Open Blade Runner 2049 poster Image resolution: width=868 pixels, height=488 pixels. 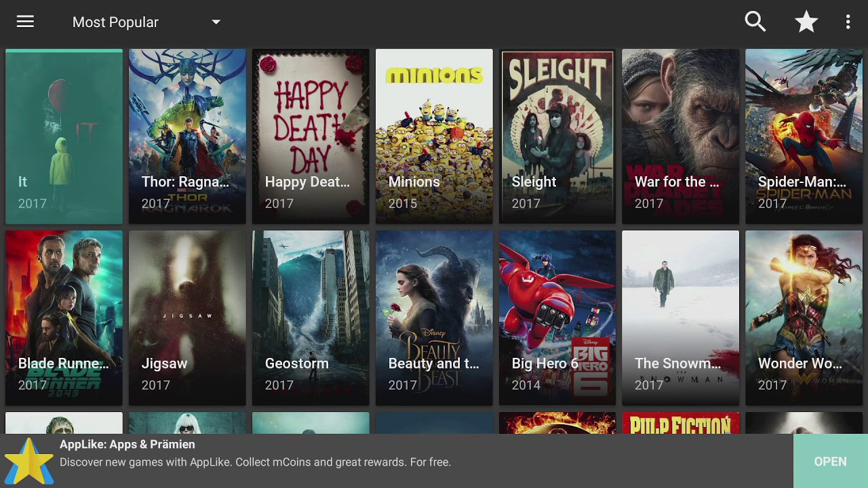coord(64,318)
